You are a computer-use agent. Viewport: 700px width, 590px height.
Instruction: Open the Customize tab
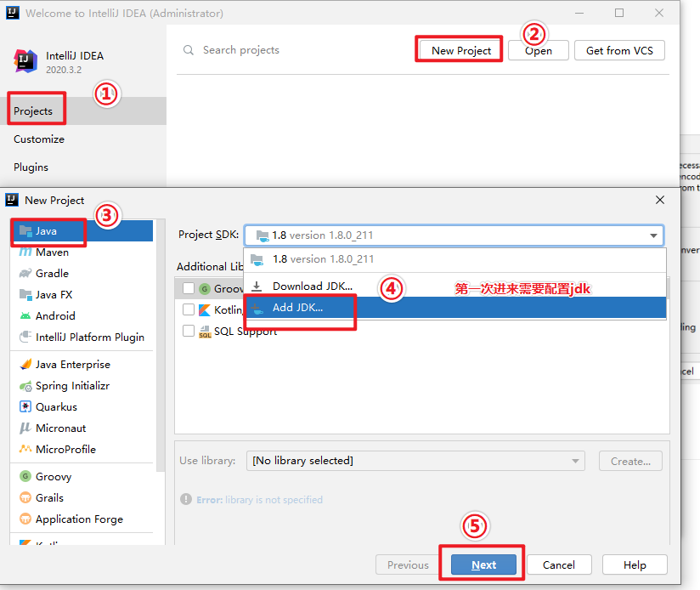[83, 139]
